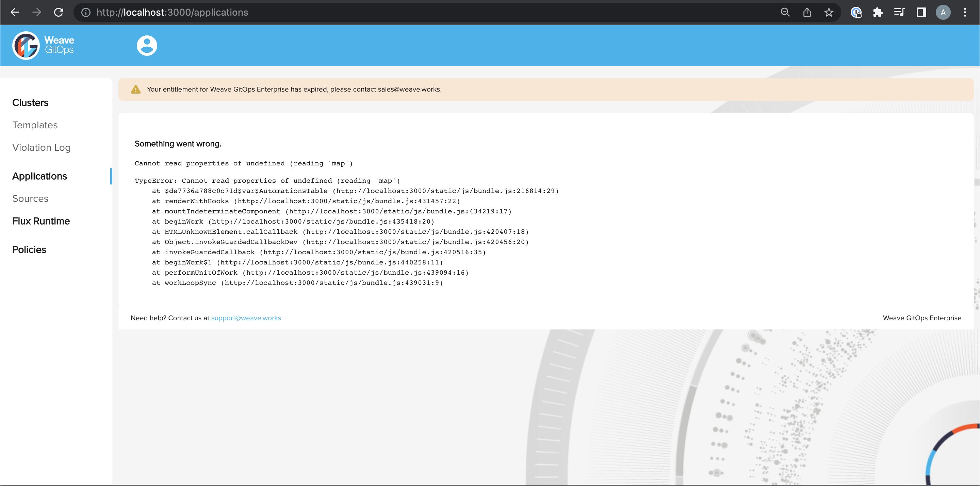Click the HTMLUnknownElement.callCallback stack trace line
This screenshot has width=980, height=486.
click(341, 232)
